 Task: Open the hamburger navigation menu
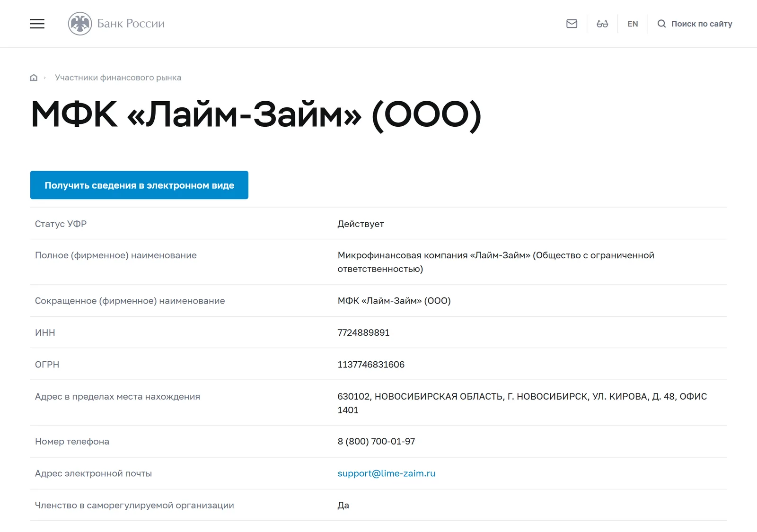point(37,24)
